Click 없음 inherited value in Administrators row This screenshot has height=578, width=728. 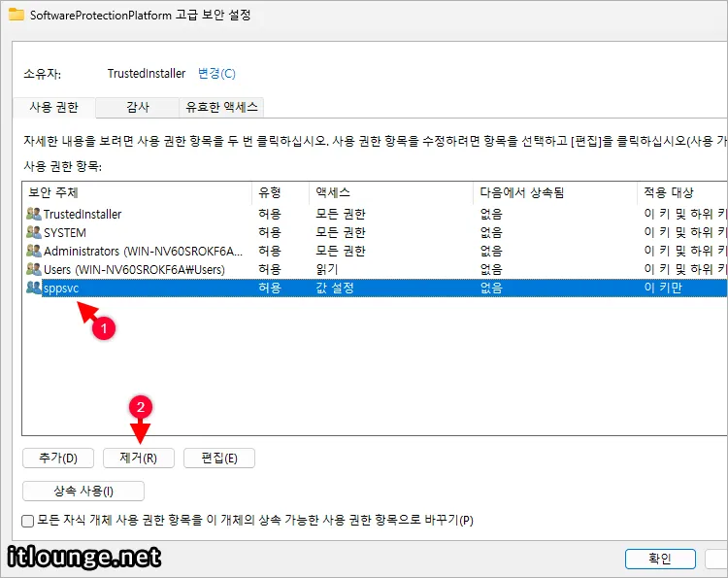491,251
